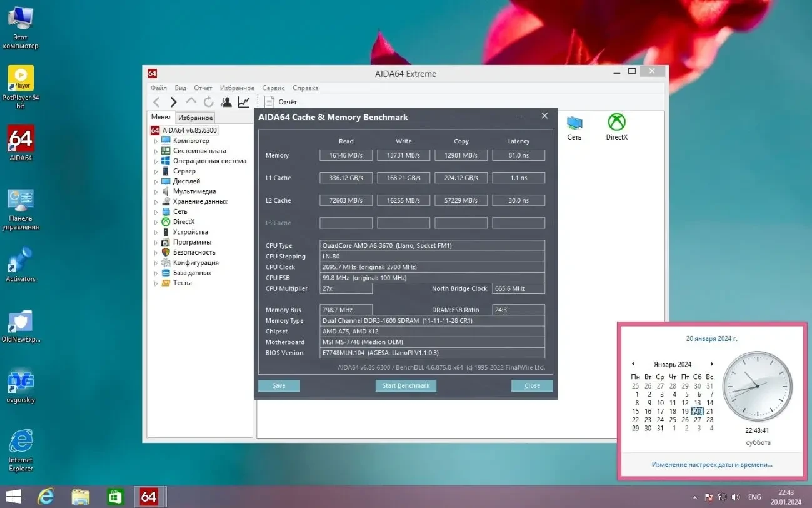The width and height of the screenshot is (812, 508).
Task: Switch to the Избранное tab
Action: point(195,117)
